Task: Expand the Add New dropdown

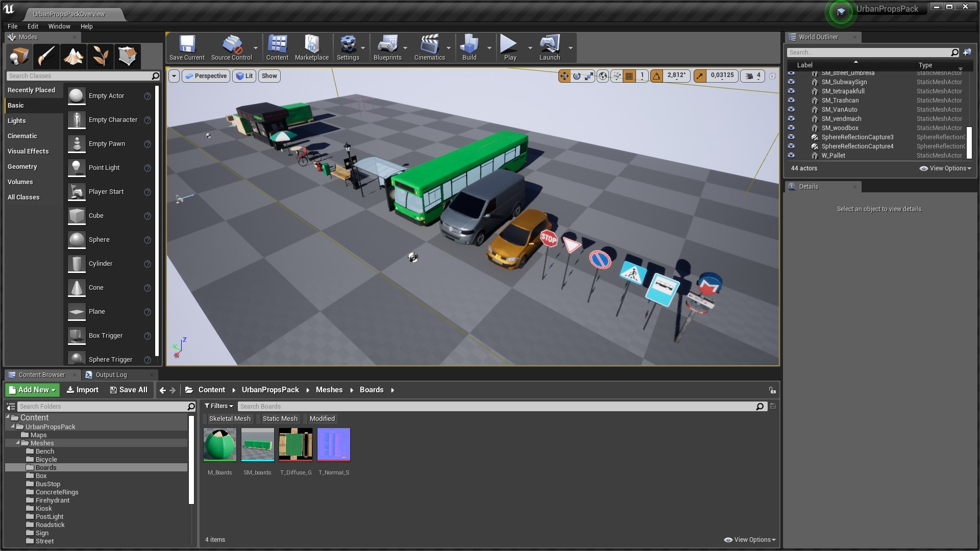Action: tap(32, 390)
